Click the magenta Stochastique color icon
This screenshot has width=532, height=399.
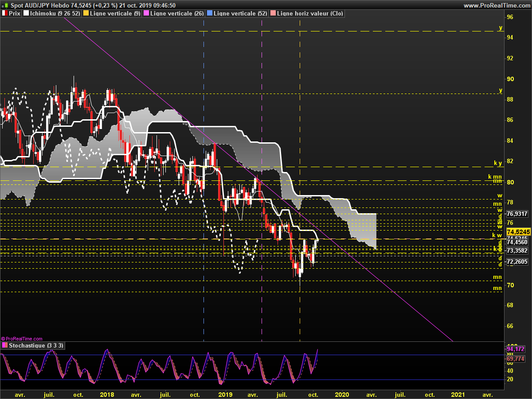[x=5, y=345]
